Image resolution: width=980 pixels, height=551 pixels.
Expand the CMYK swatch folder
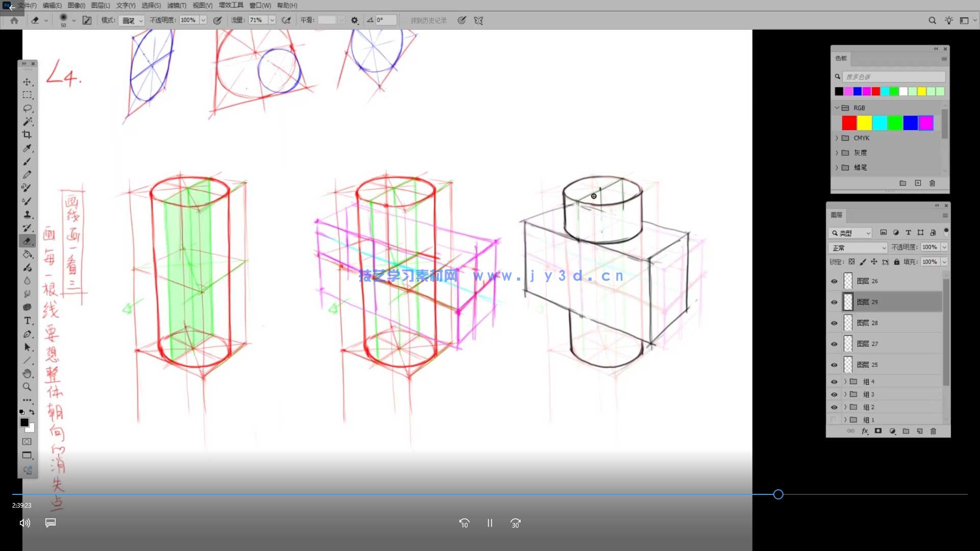tap(837, 138)
